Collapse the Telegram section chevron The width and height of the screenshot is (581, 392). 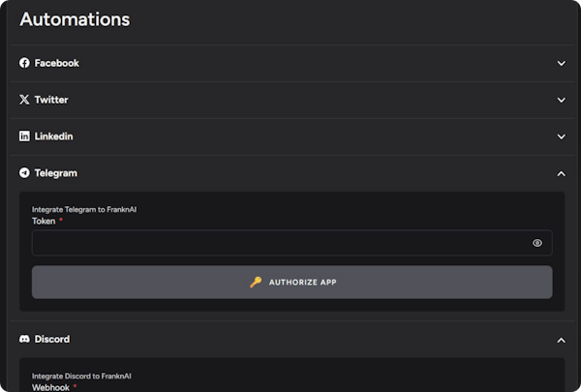(x=561, y=173)
